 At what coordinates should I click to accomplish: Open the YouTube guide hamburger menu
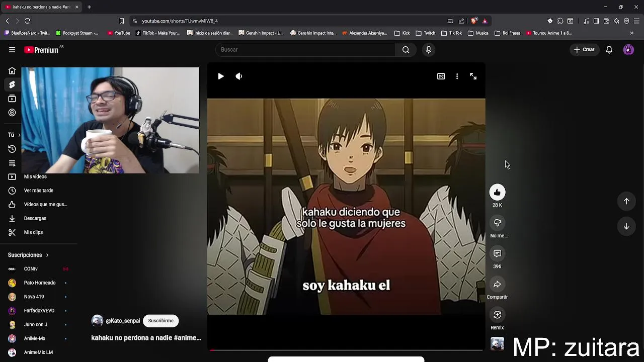[x=12, y=50]
